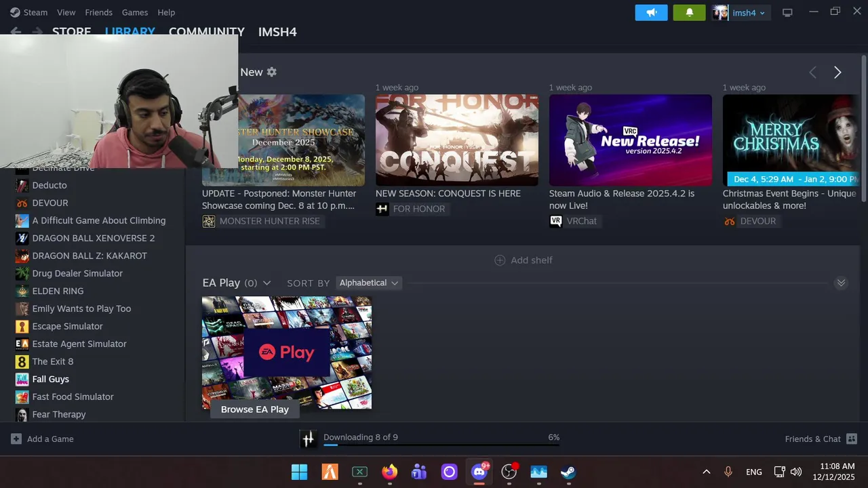868x488 pixels.
Task: Click the imsh4 profile avatar
Action: [x=720, y=13]
